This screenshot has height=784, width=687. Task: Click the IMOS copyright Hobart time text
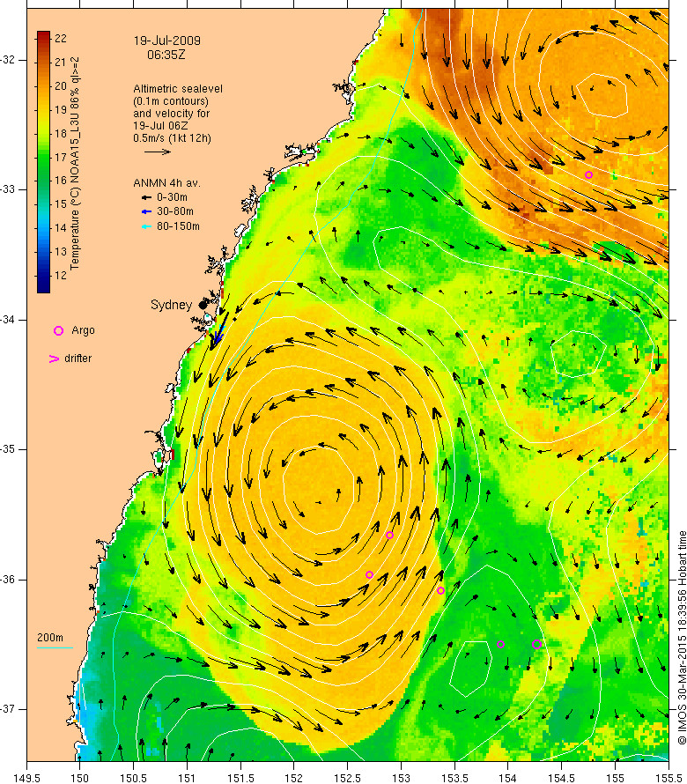(x=682, y=638)
